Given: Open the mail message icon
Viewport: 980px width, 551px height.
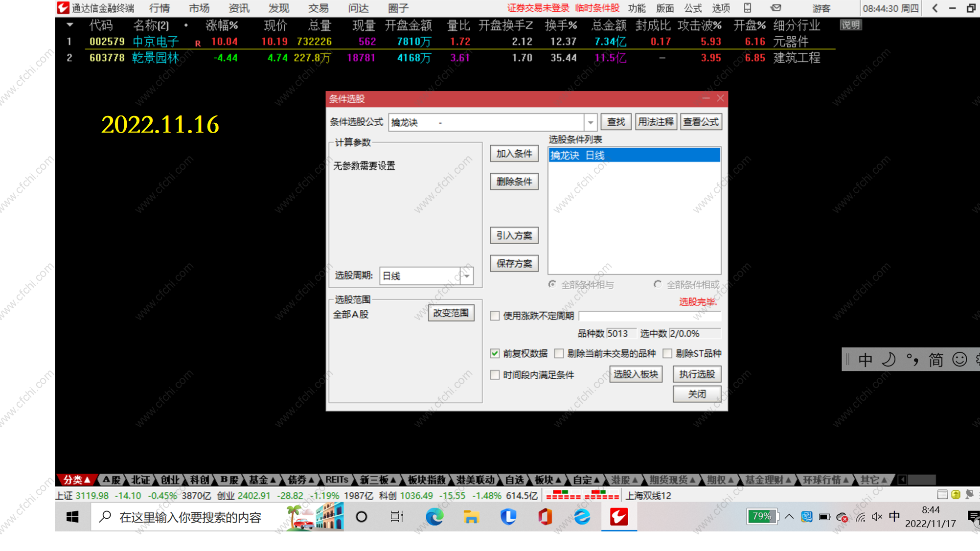Looking at the screenshot, I should click(775, 8).
